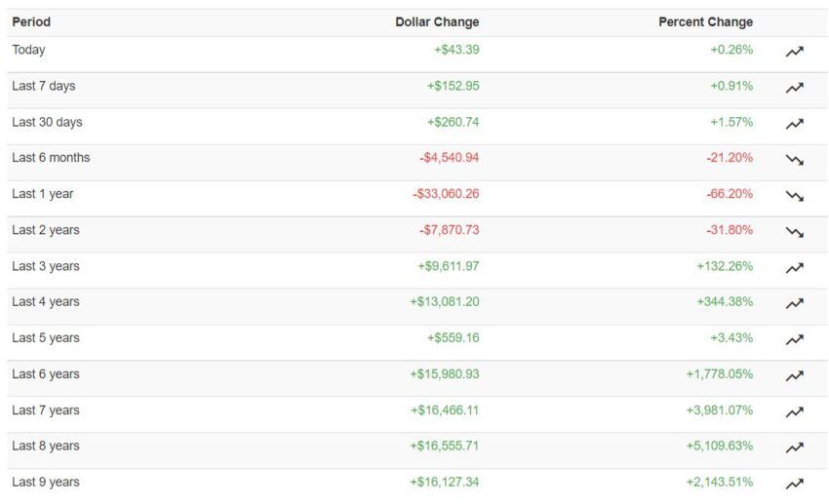This screenshot has width=829, height=504.
Task: Select the trend icon in Last 30 days row
Action: coord(794,124)
